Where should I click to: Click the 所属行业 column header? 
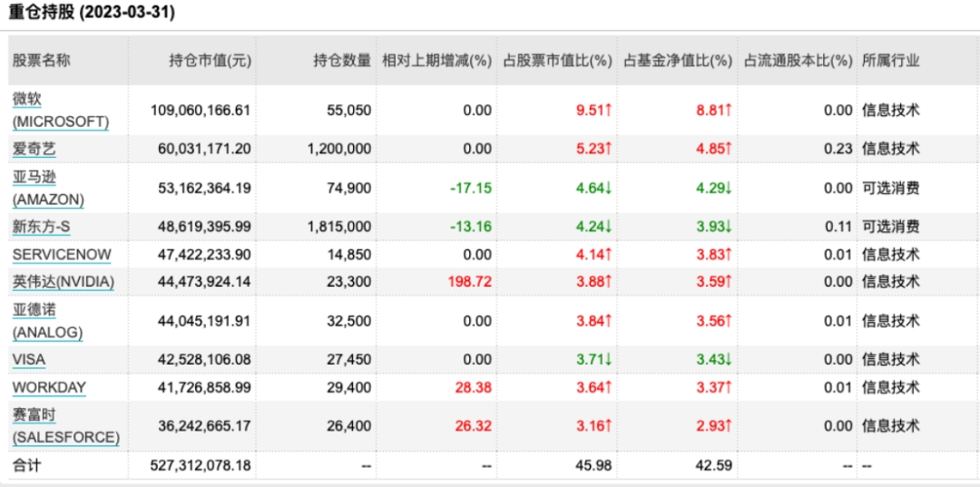[x=891, y=61]
